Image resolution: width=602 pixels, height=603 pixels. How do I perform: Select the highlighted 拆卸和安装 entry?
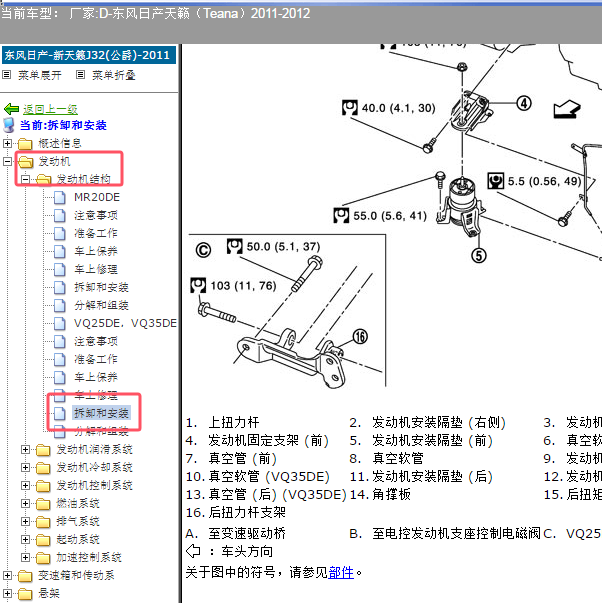click(102, 413)
